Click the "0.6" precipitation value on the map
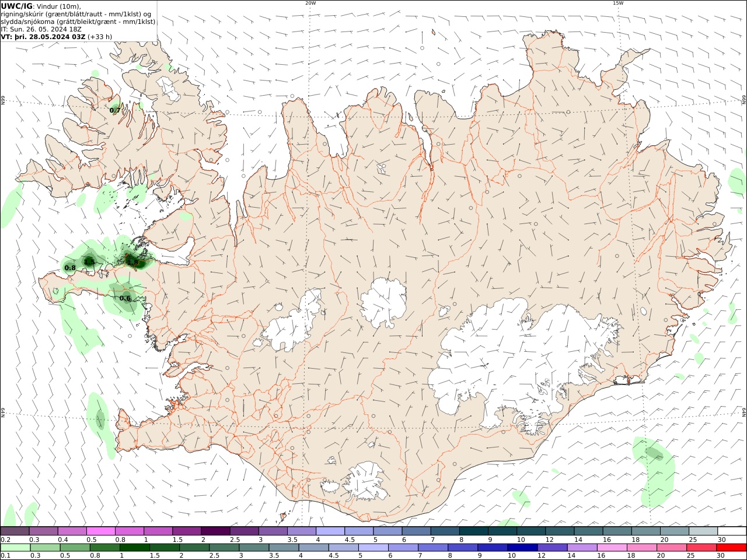This screenshot has width=747, height=560. [125, 298]
